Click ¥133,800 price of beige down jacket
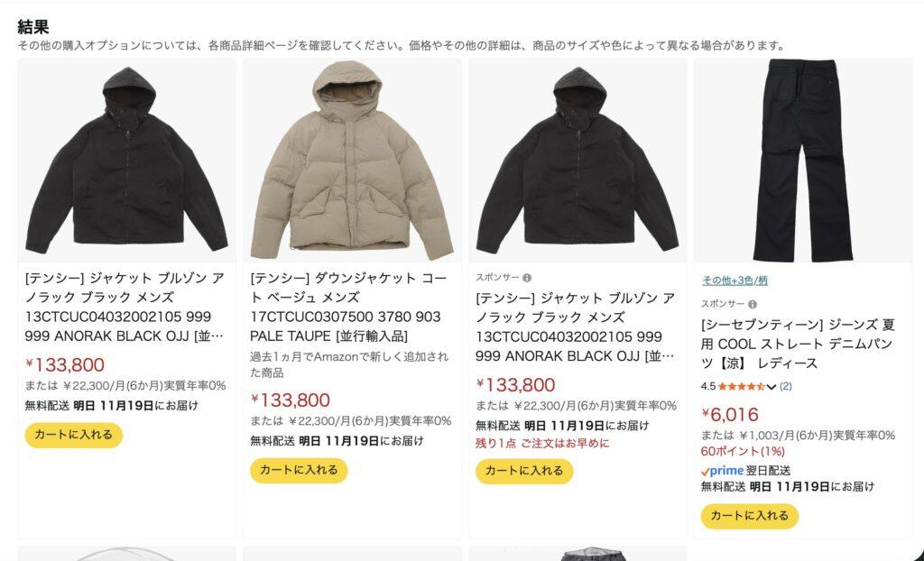This screenshot has width=924, height=561. click(290, 400)
